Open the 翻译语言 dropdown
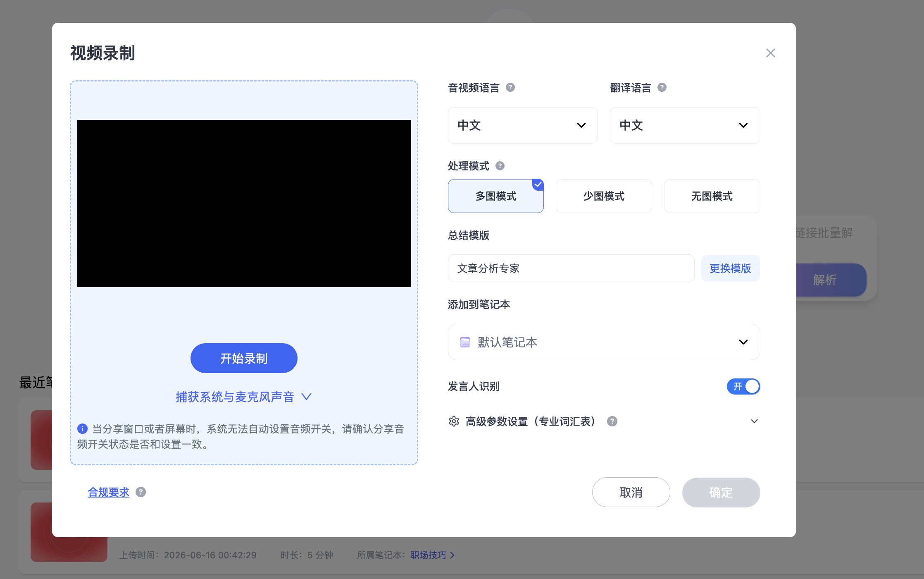The image size is (924, 579). [x=685, y=125]
